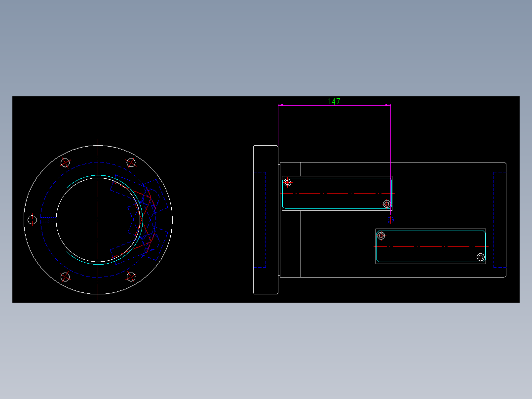Select the bottom-right screw symbol on the upper plate

point(386,204)
